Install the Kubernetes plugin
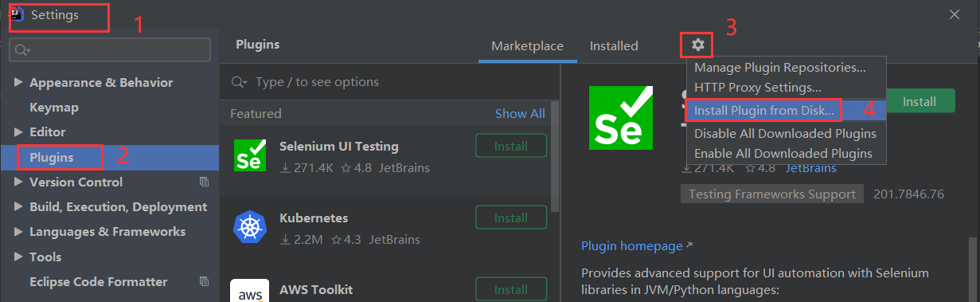The image size is (980, 302). [x=511, y=218]
